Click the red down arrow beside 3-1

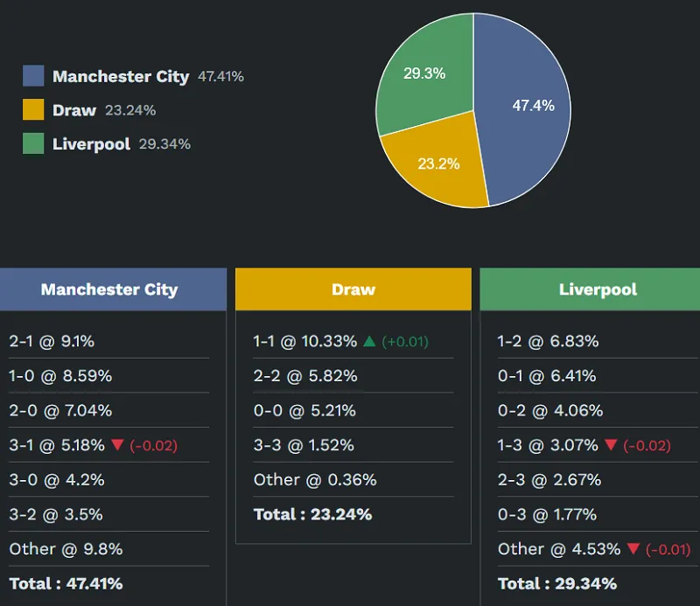[117, 445]
